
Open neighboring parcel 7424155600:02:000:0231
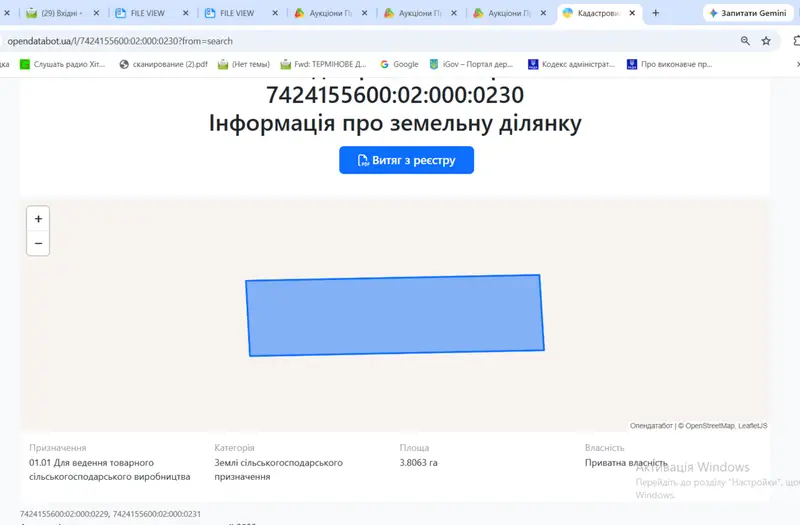[157, 514]
